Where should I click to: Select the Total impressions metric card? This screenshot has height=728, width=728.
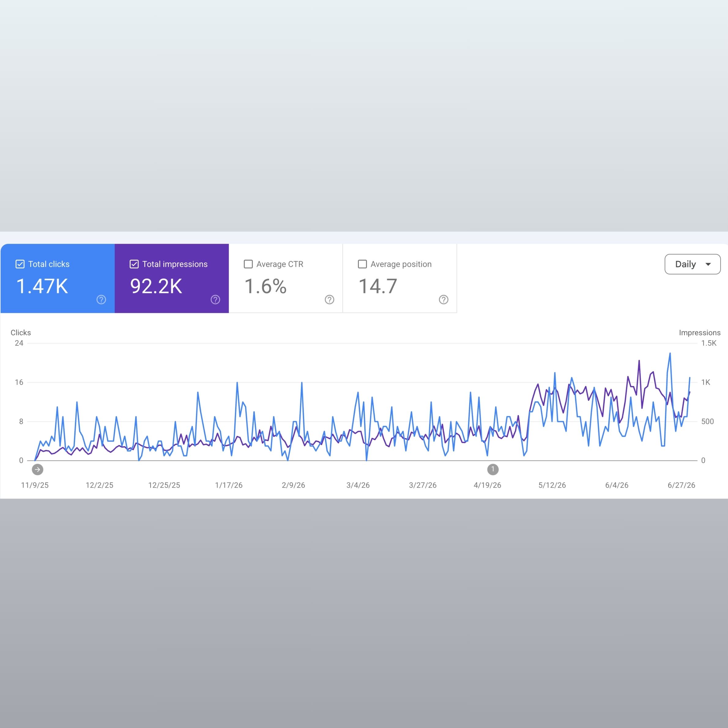(172, 278)
